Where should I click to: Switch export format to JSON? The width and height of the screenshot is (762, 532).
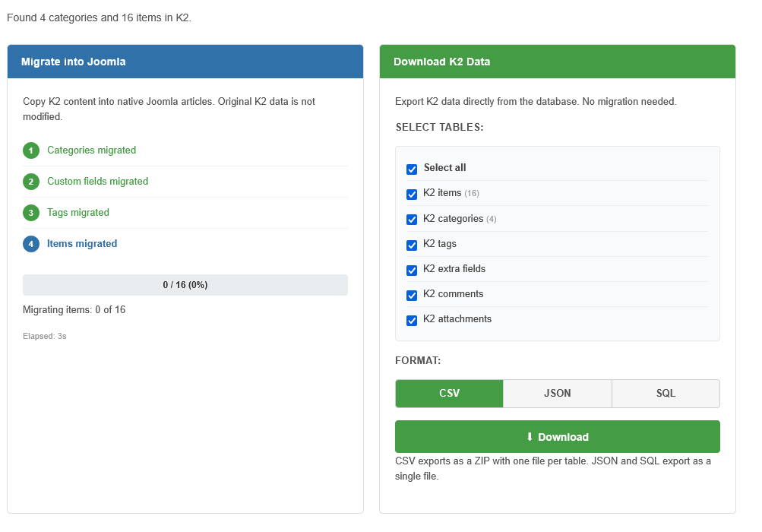[557, 393]
